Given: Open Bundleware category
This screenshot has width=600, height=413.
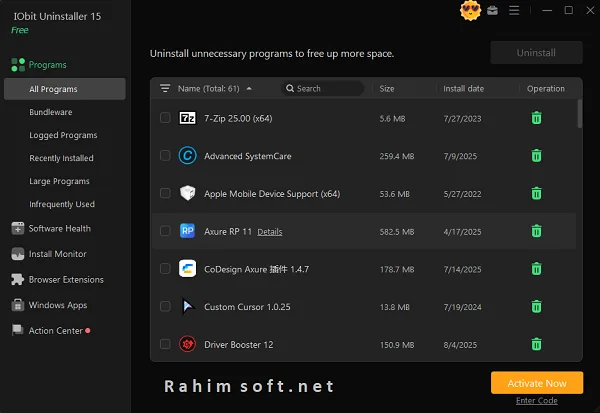Looking at the screenshot, I should pyautogui.click(x=51, y=112).
